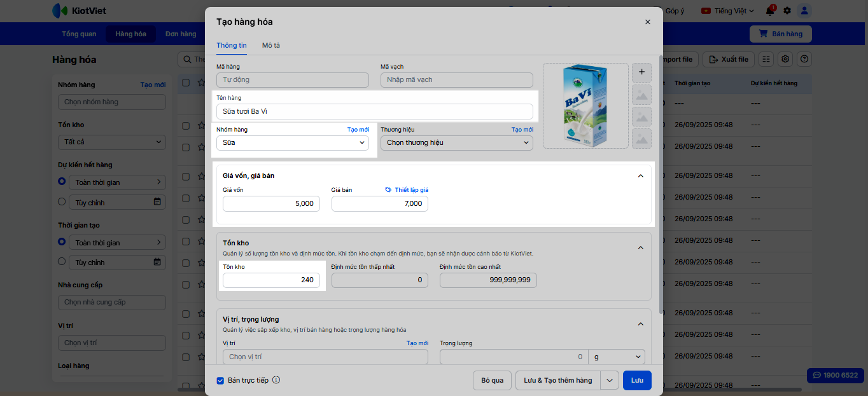This screenshot has height=396, width=868.
Task: Uncheck the Bán trực tiếp checkbox
Action: [x=220, y=381]
